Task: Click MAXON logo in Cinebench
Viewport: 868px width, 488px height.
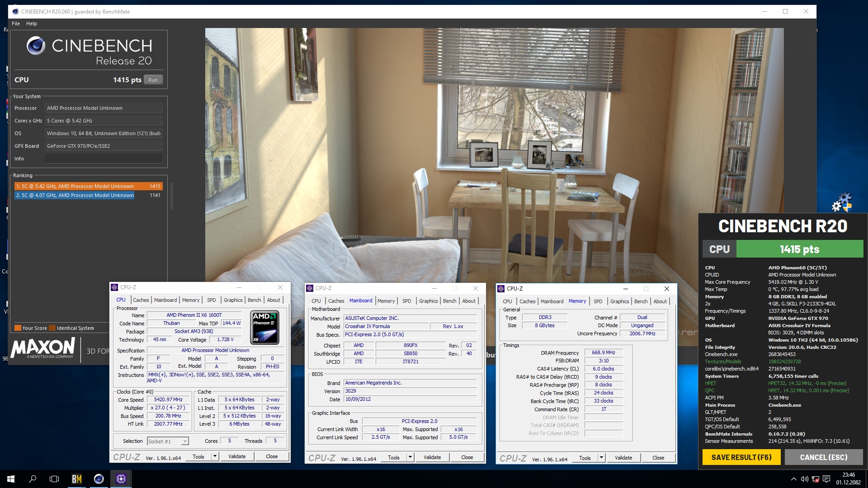Action: click(43, 348)
